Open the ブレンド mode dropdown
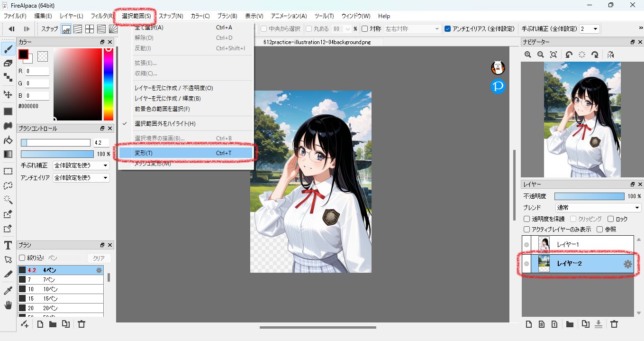This screenshot has width=644, height=341. (598, 208)
